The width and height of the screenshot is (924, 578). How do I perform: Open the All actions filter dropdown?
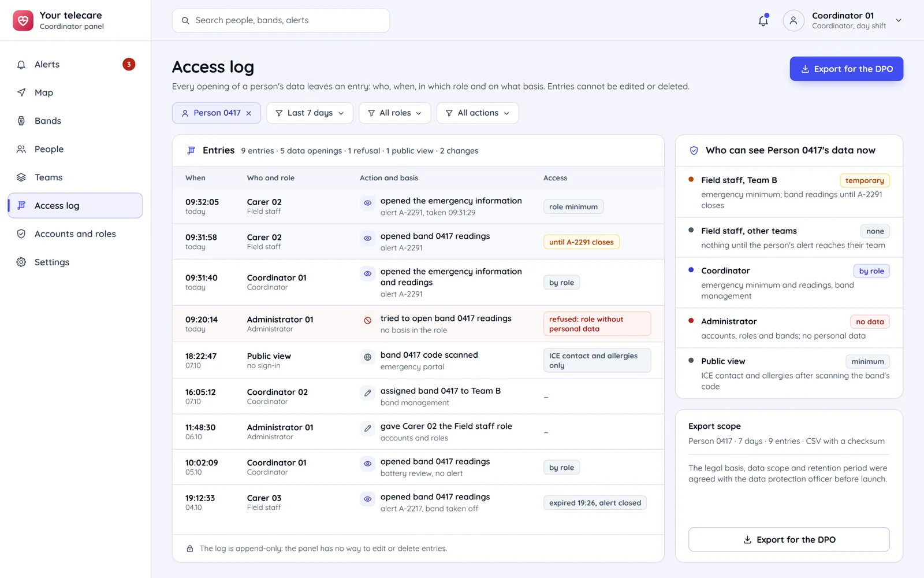[478, 113]
